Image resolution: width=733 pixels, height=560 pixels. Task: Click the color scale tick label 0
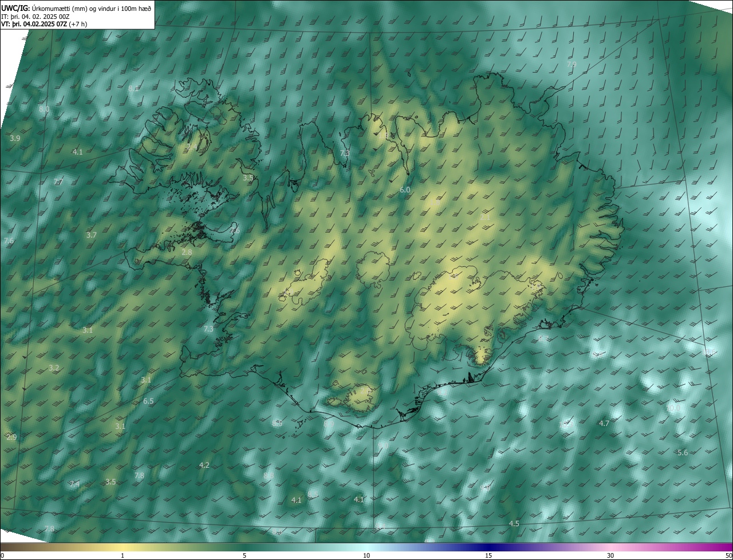coord(2,555)
